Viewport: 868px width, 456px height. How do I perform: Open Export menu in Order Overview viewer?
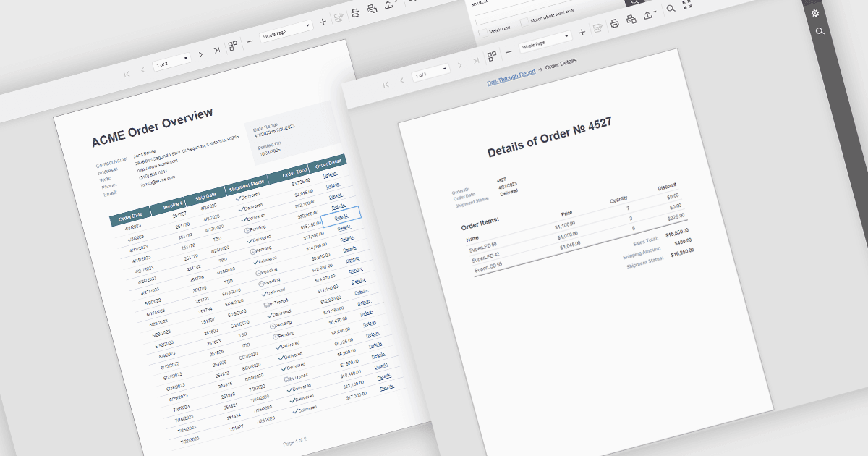tap(391, 4)
